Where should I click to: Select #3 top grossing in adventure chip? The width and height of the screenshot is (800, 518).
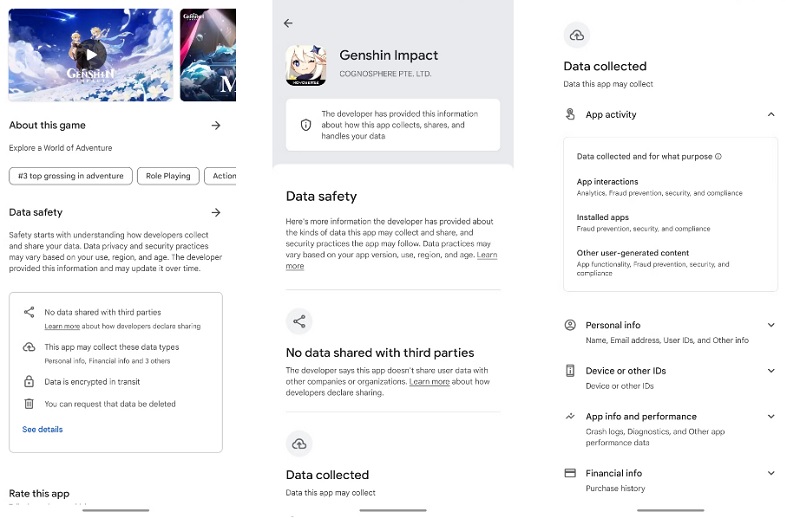click(x=71, y=176)
